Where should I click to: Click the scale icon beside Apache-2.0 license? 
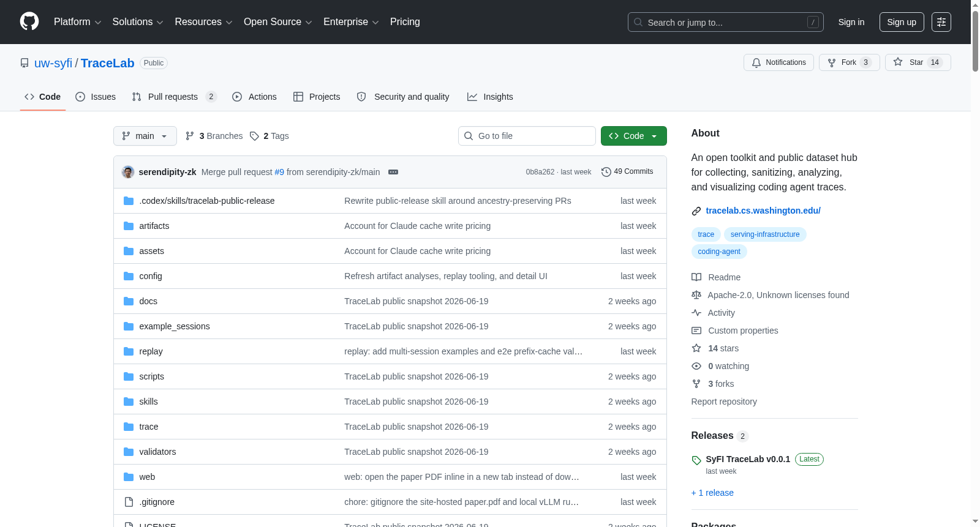(x=696, y=295)
